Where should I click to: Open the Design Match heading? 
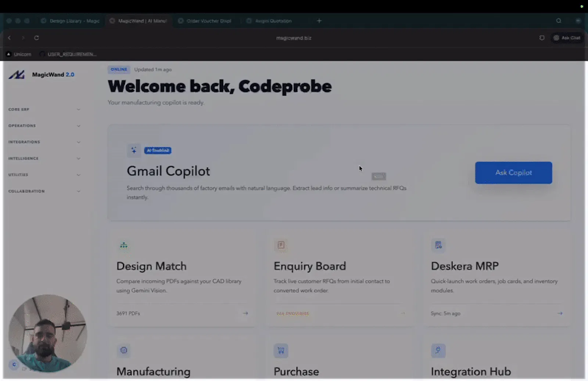click(151, 266)
